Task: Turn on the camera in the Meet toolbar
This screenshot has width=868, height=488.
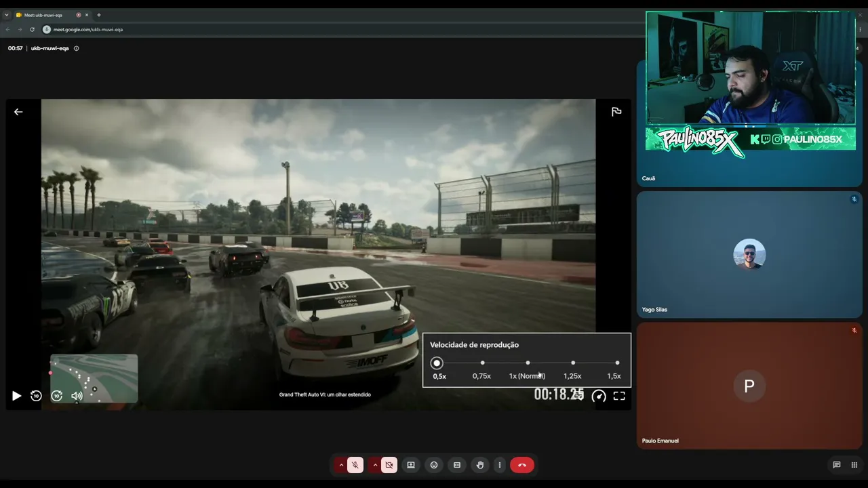Action: point(389,465)
